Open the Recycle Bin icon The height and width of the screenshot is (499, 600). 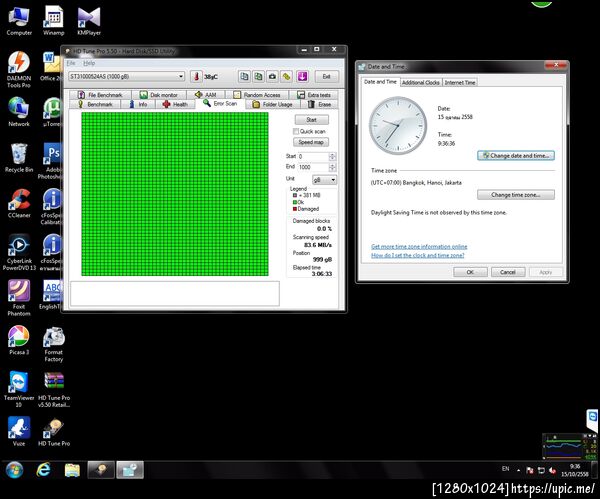click(x=19, y=158)
